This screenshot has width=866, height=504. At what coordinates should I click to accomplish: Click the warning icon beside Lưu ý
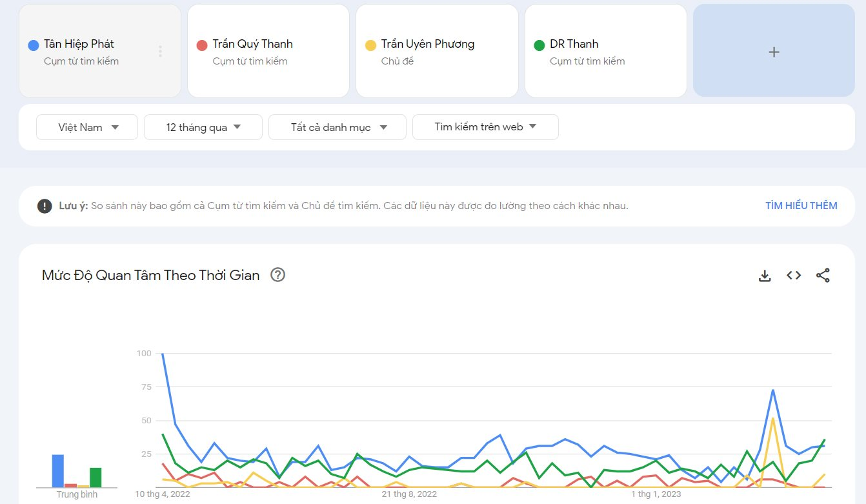pyautogui.click(x=45, y=206)
